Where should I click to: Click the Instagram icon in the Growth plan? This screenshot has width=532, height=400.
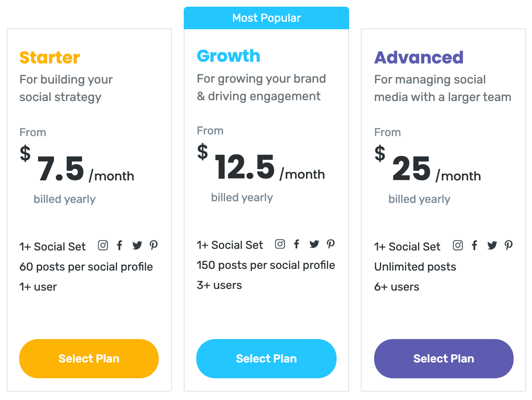tap(280, 244)
